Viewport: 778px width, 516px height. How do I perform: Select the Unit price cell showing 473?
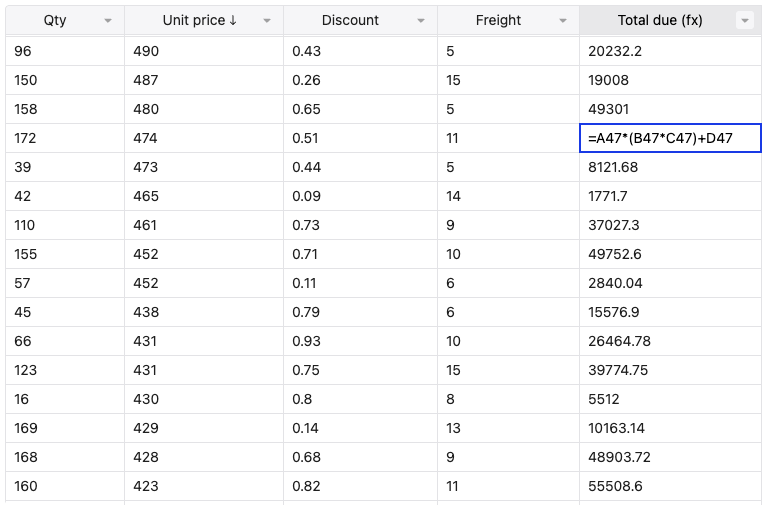point(204,167)
